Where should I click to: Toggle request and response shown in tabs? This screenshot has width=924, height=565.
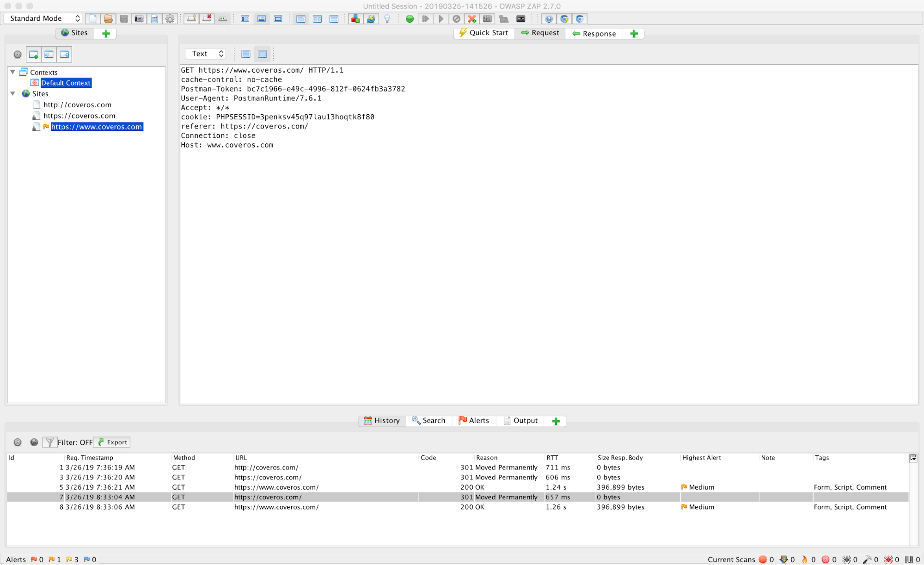pos(301,18)
